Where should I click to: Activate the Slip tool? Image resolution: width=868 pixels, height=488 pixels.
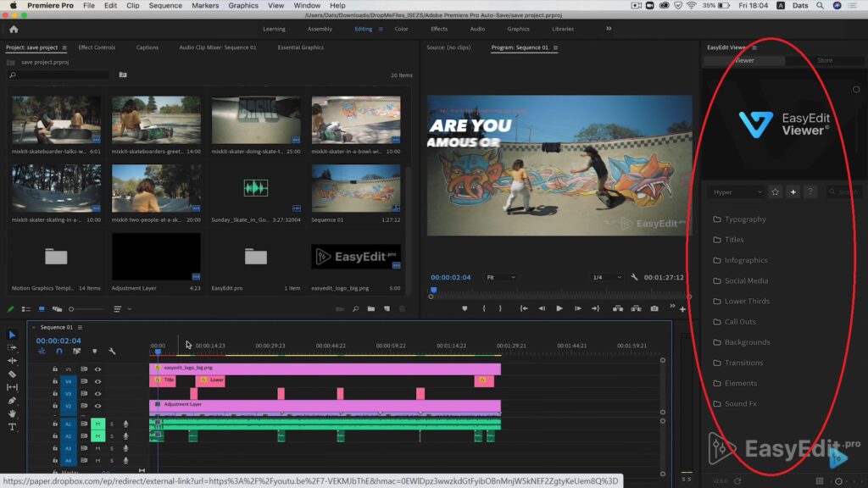12,387
